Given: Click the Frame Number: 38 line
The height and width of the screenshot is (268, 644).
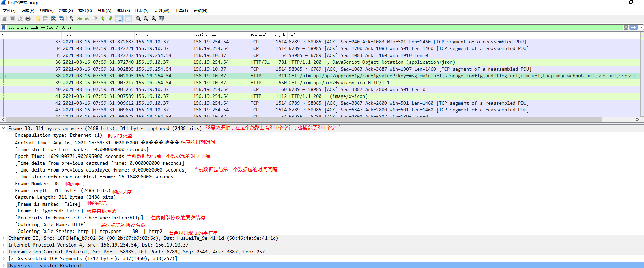Looking at the screenshot, I should (x=37, y=183).
